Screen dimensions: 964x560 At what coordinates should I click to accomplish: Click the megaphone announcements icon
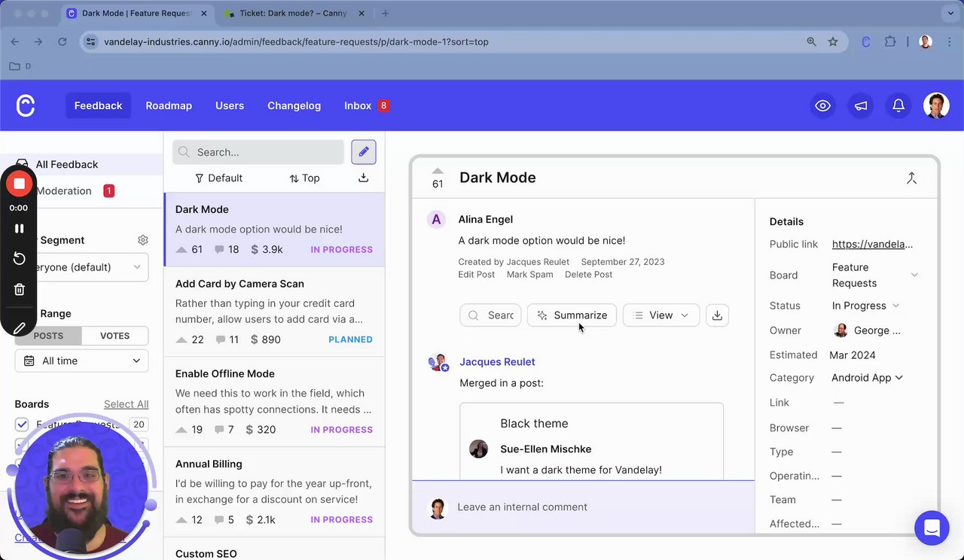[x=861, y=106]
